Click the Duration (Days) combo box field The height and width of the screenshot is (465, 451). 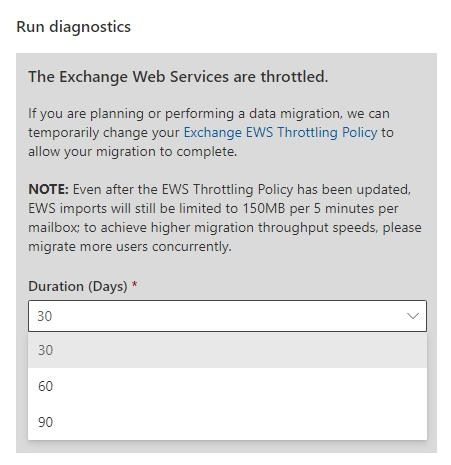coord(227,316)
